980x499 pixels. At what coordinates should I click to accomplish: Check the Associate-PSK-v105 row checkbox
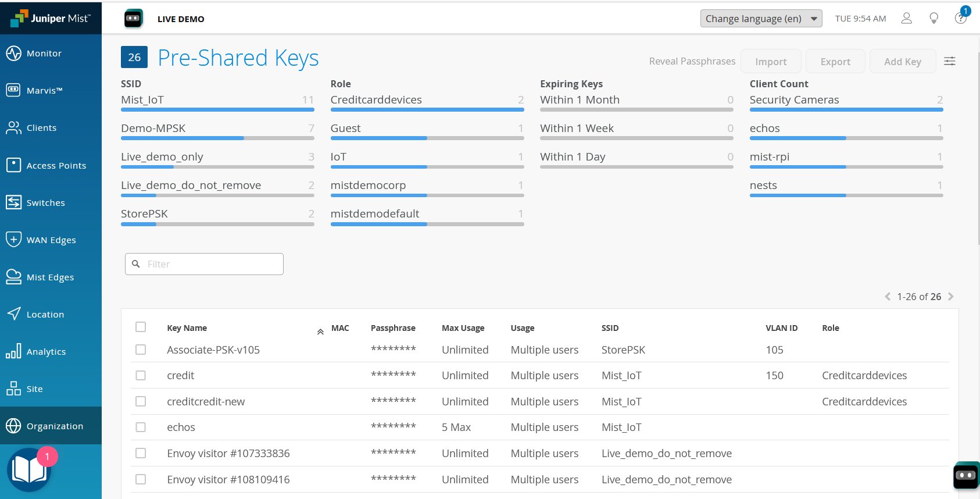[x=141, y=350]
